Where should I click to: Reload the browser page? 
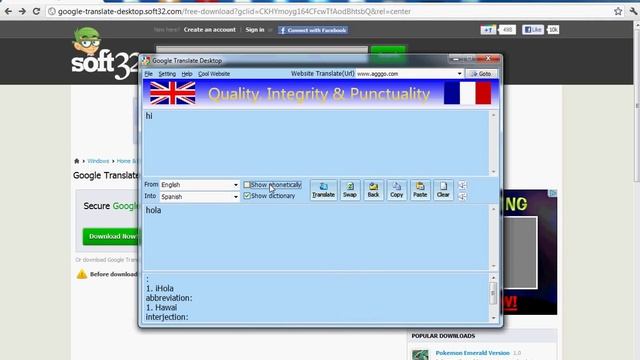pyautogui.click(x=36, y=11)
